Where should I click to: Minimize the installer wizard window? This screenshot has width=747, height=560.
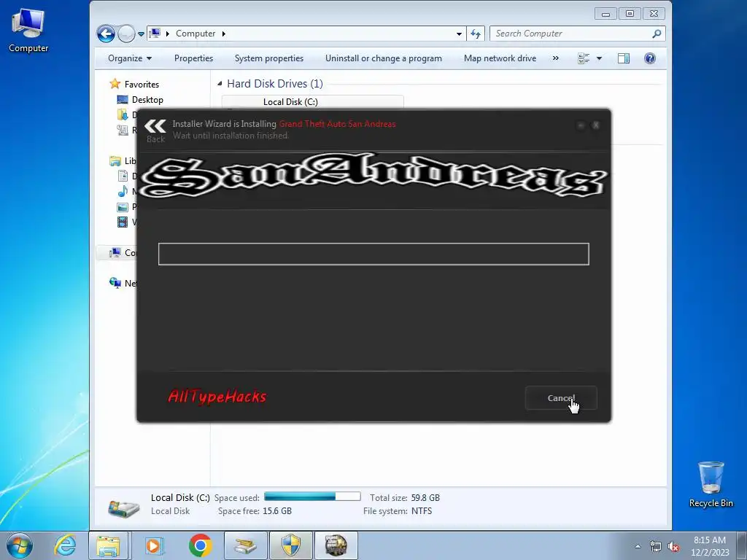point(581,125)
